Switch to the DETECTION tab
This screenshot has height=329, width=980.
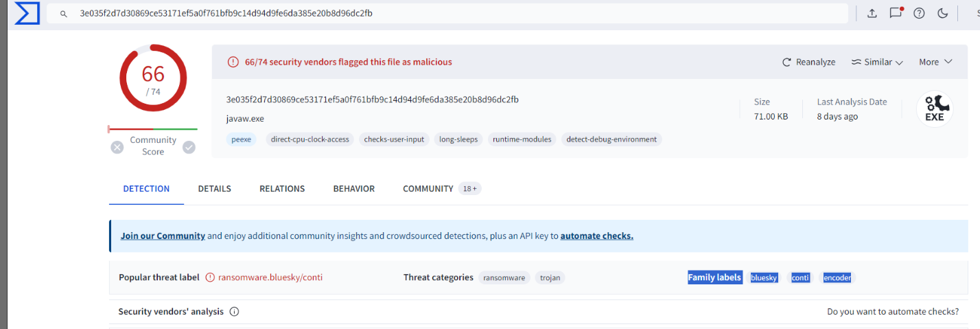click(x=146, y=188)
